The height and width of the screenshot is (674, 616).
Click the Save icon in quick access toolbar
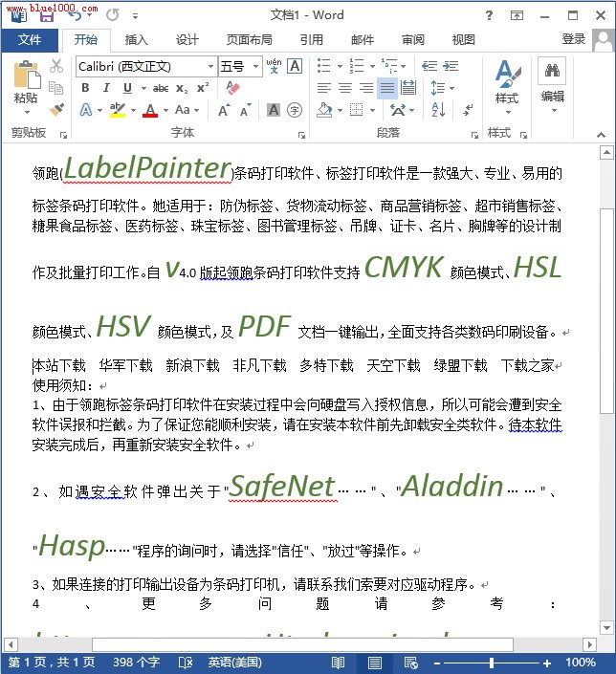(47, 16)
